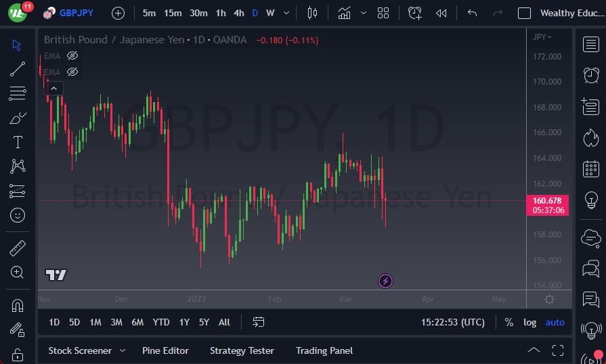Open the calendar panel in right sidebar
This screenshot has height=364, width=606.
(x=591, y=168)
